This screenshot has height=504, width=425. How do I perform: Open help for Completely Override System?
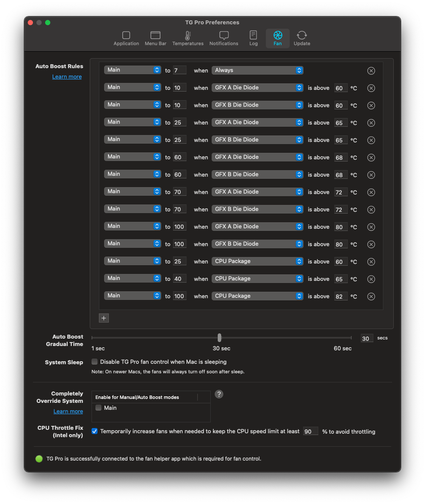coord(219,394)
